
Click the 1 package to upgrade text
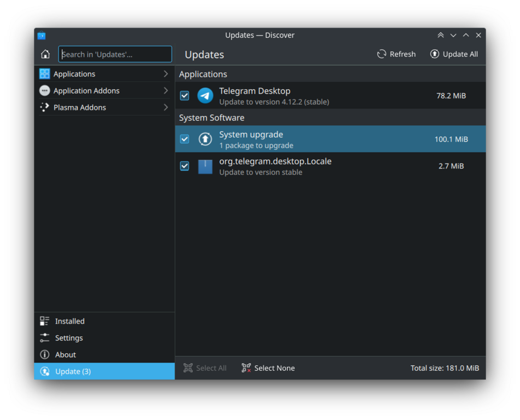tap(256, 145)
